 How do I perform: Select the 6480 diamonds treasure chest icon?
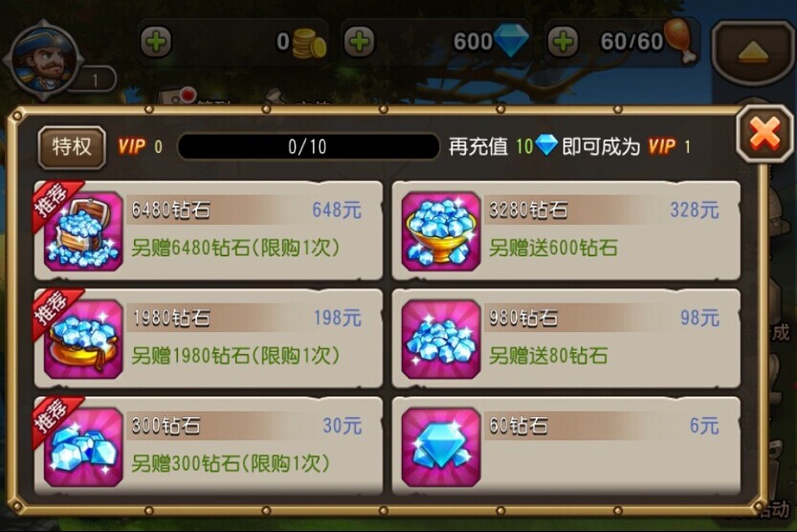point(83,232)
